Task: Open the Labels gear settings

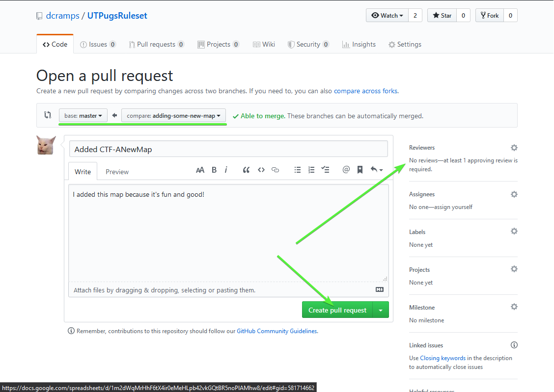Action: tap(514, 231)
